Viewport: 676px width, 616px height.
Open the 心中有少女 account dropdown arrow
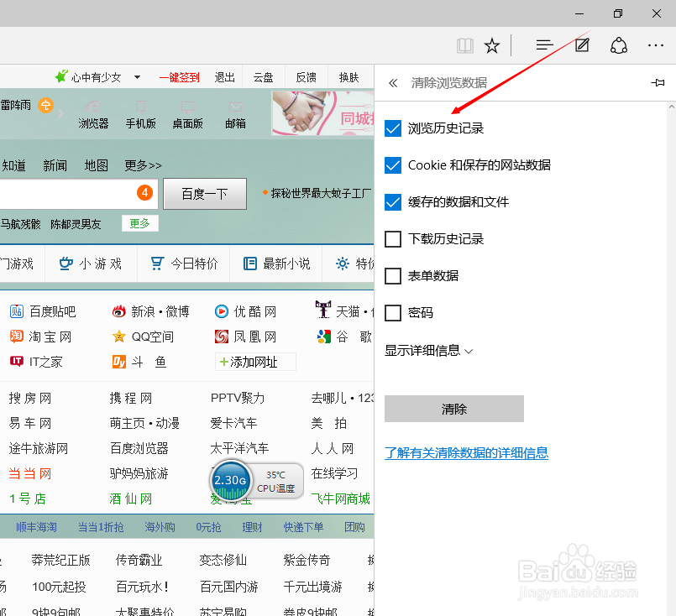tap(137, 77)
